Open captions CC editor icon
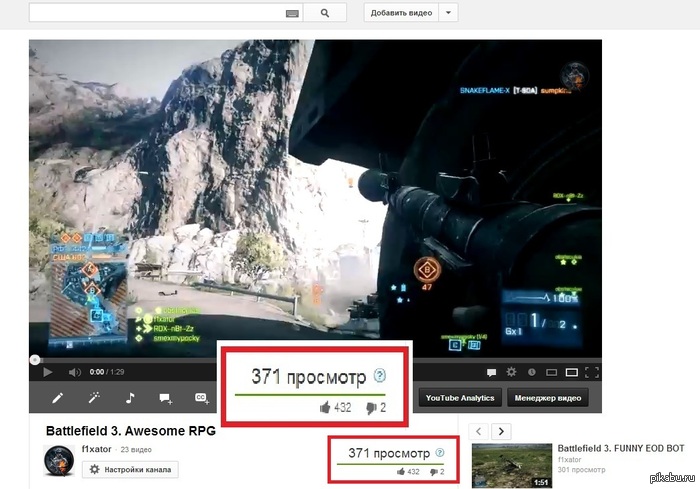Image resolution: width=700 pixels, height=489 pixels. [x=202, y=398]
